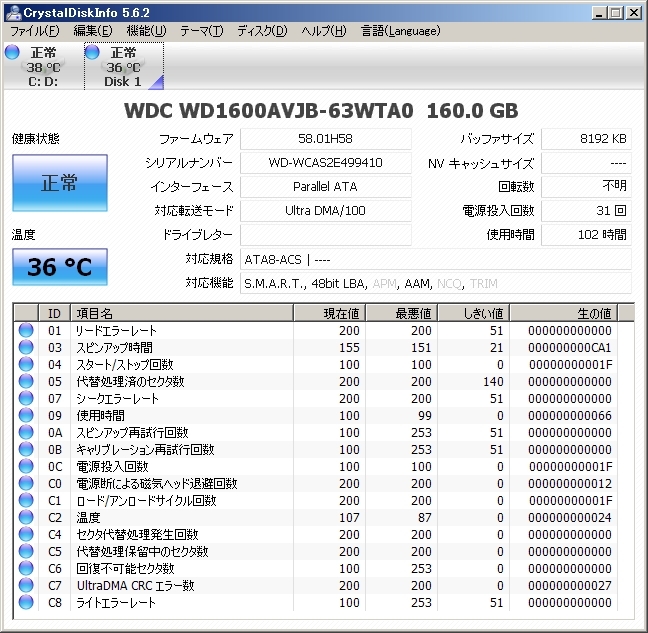Click the 36 °C temperature button
Screen dimensions: 648x633
point(59,267)
